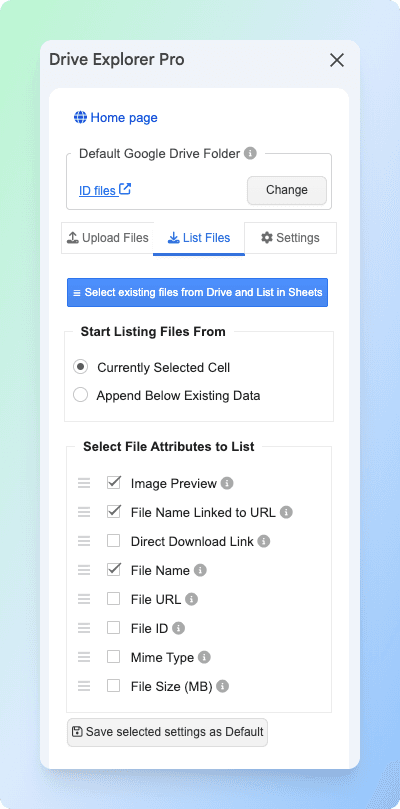Click the Drive Explorer Pro title text

(117, 60)
